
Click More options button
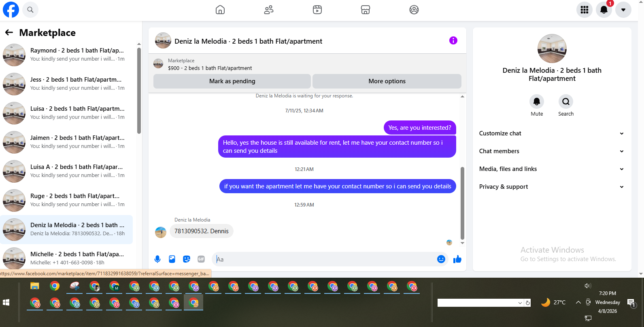pos(387,81)
